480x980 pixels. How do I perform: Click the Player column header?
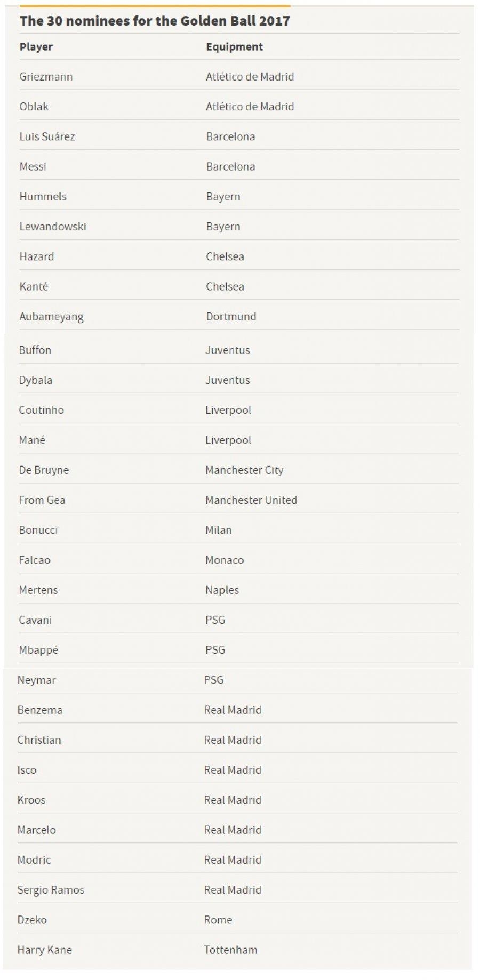[36, 47]
